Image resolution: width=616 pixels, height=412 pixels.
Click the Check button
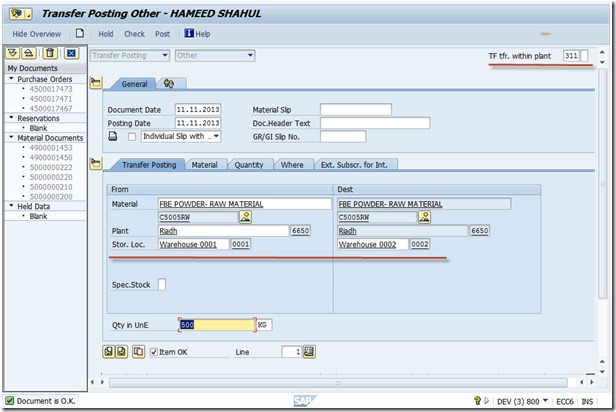pyautogui.click(x=134, y=34)
